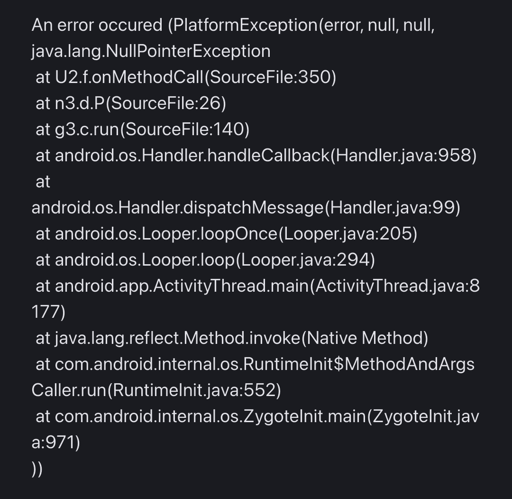Click the g3.c.run(SourceFile:140) stack frame
Viewport: 512px width, 499px height.
click(x=142, y=129)
